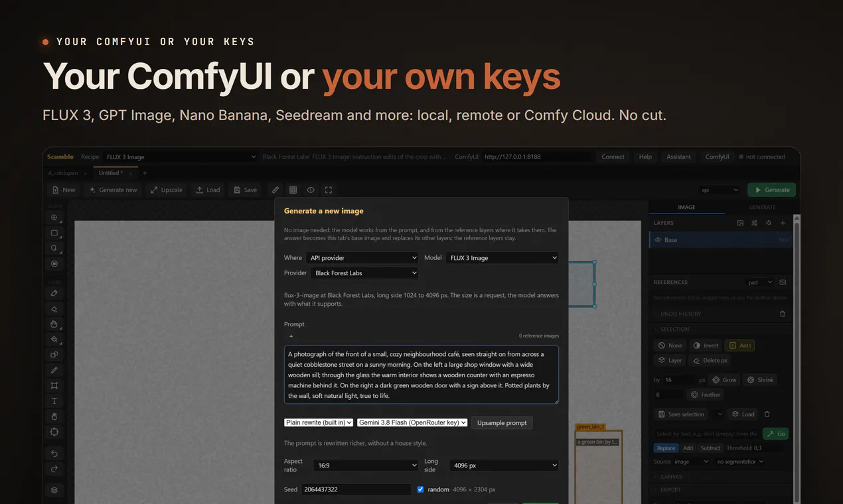Click the undo arrow in left toolbar
843x504 pixels.
[x=54, y=454]
